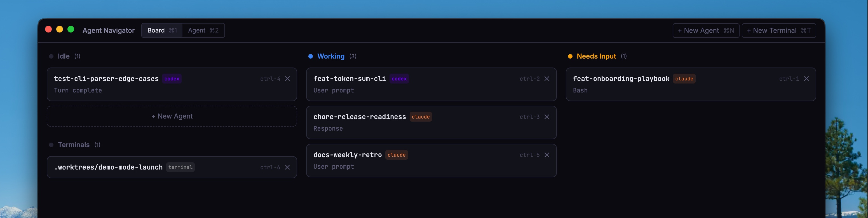
Task: Open the test-cli-parser-edge-cases agent card
Action: (x=172, y=84)
